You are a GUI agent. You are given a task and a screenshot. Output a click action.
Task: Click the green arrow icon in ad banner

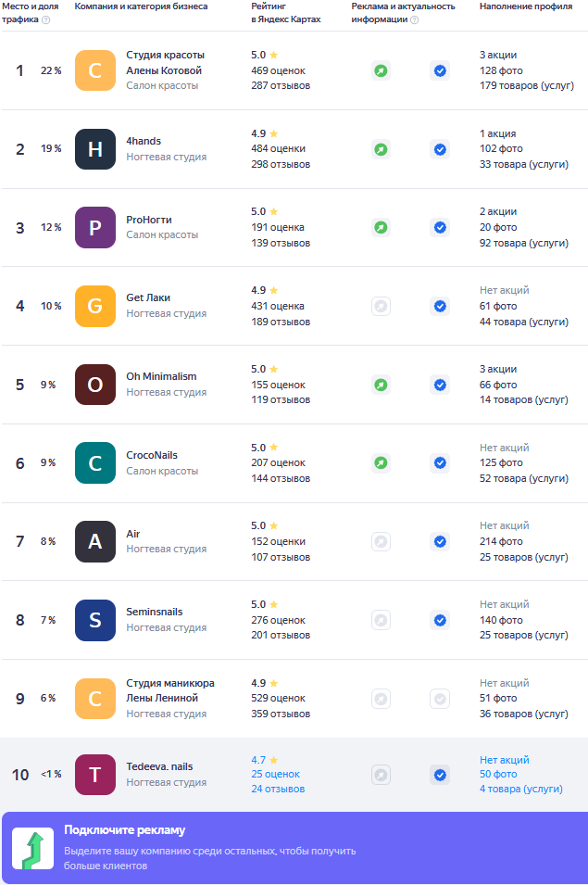[x=33, y=848]
